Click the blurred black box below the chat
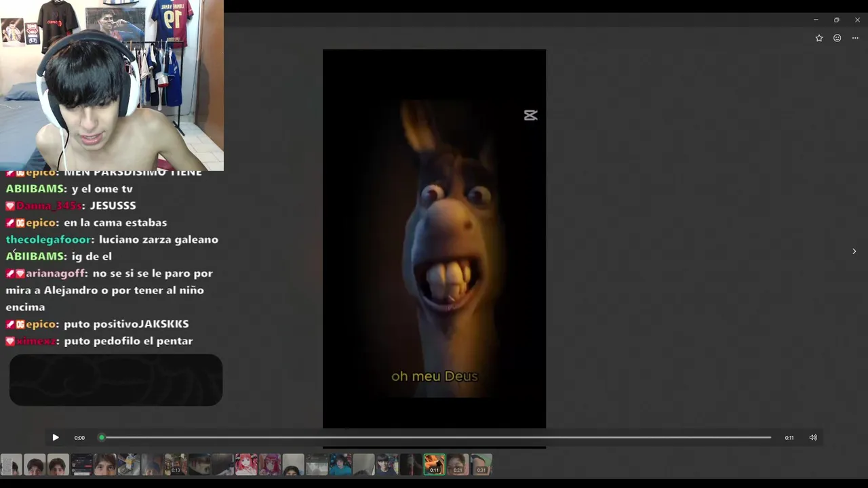The height and width of the screenshot is (488, 868). (x=116, y=380)
